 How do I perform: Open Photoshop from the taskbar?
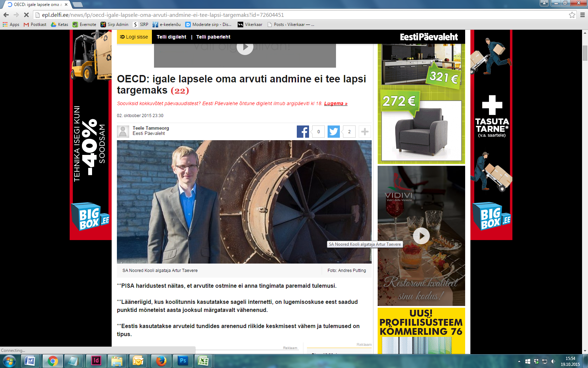click(183, 361)
